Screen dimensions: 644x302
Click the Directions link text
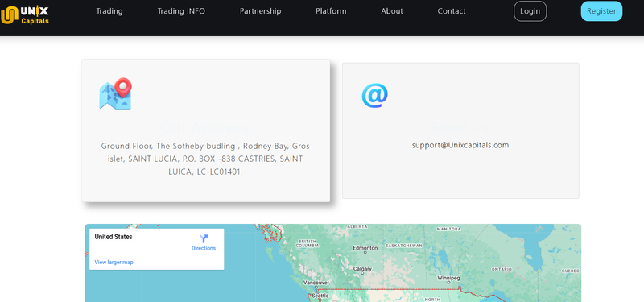click(x=204, y=248)
